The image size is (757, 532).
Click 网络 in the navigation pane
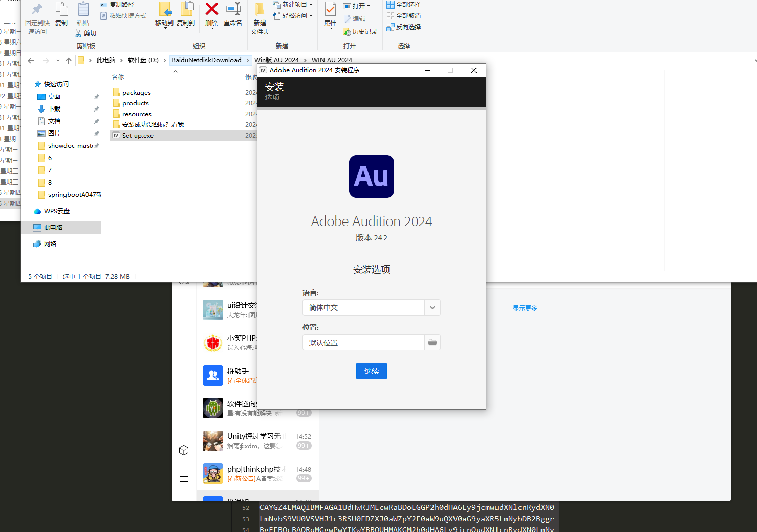point(50,244)
